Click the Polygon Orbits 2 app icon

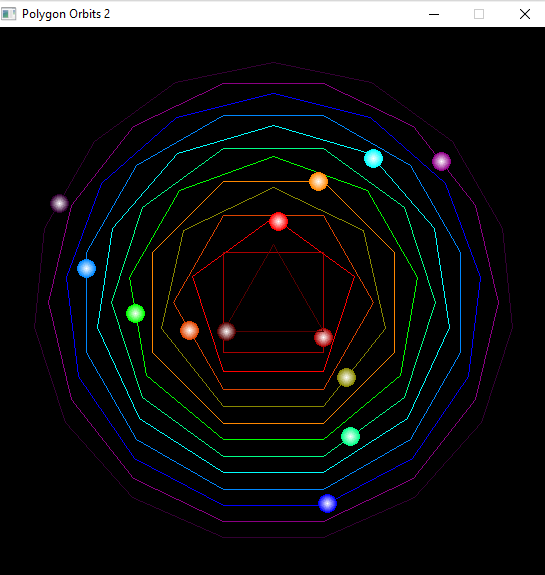[8, 14]
